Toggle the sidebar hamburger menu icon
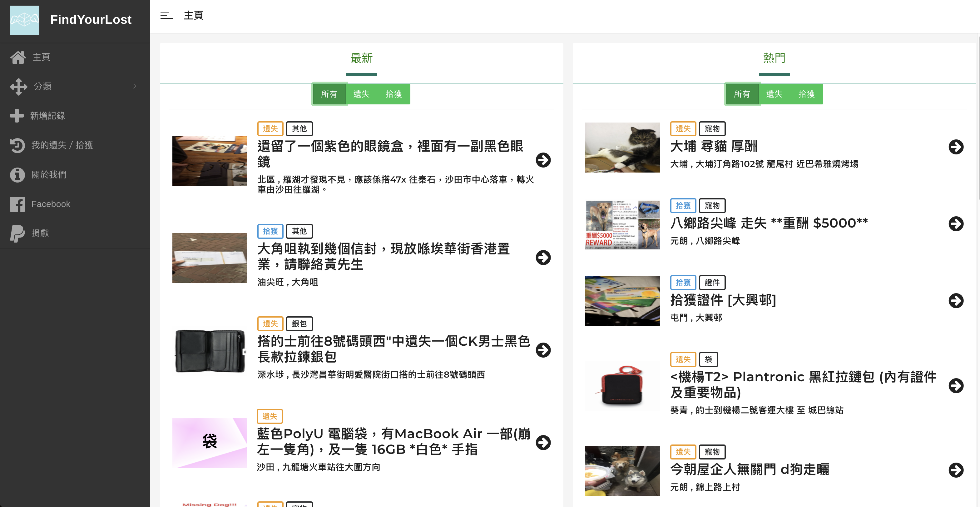The height and width of the screenshot is (507, 980). [166, 15]
